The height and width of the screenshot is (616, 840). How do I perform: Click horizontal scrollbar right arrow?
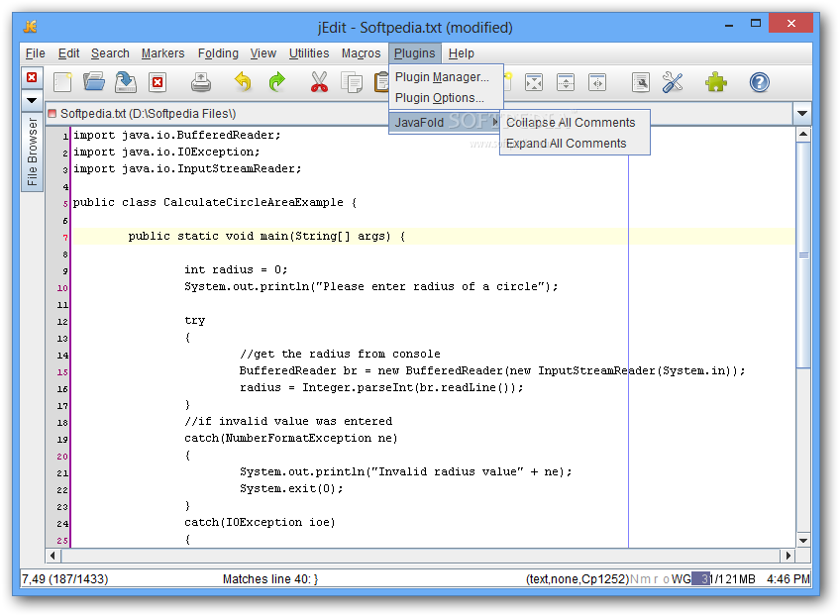[787, 556]
